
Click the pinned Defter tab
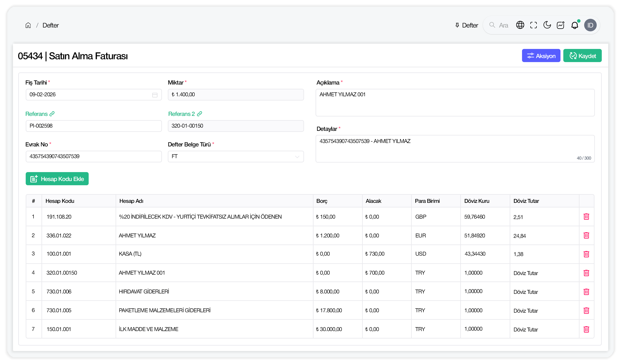[467, 25]
